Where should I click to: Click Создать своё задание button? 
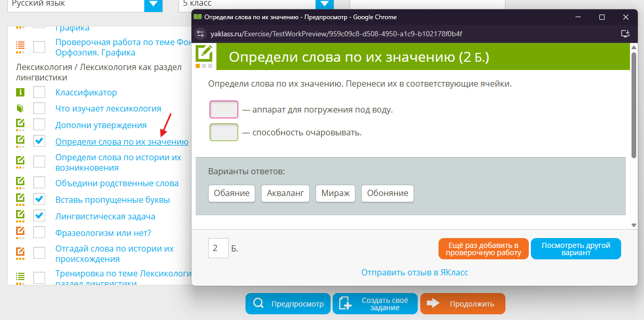click(x=375, y=304)
